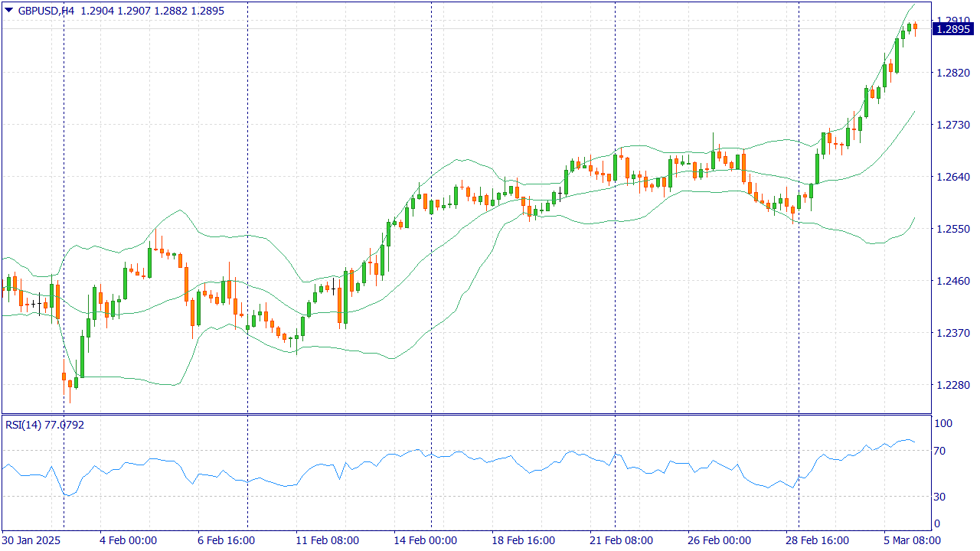Select the 1.2280 price scale level
This screenshot has width=980, height=551.
[x=954, y=385]
